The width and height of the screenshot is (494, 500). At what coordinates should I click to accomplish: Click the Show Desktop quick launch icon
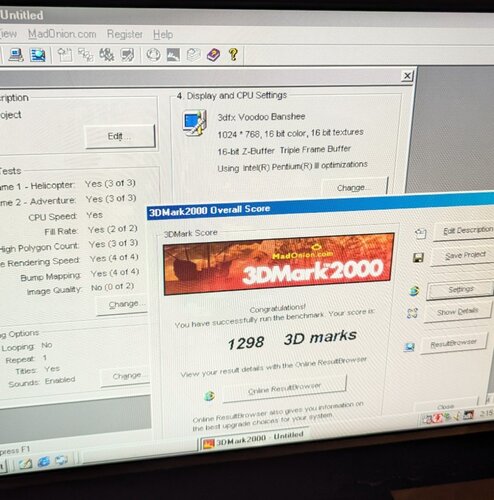click(x=61, y=460)
